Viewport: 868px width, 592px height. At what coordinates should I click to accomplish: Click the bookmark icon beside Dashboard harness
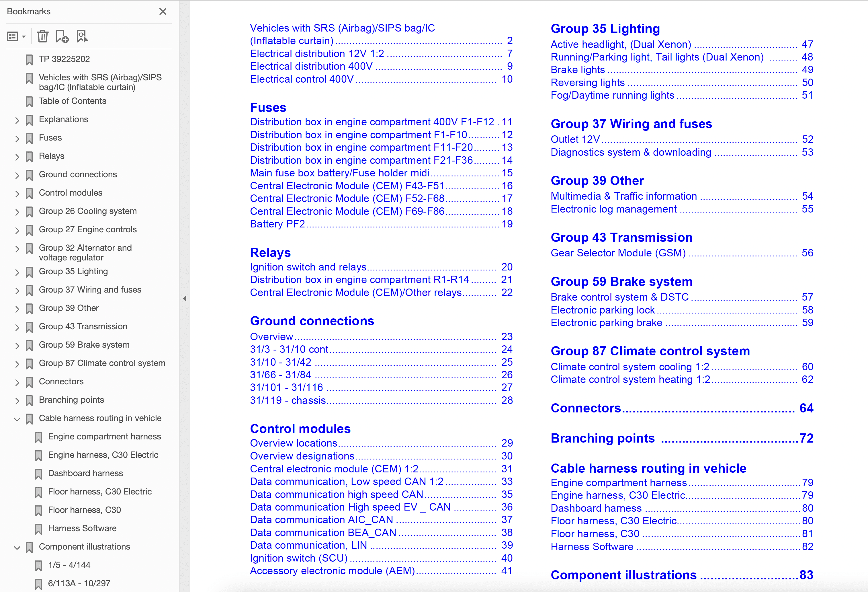pyautogui.click(x=38, y=474)
